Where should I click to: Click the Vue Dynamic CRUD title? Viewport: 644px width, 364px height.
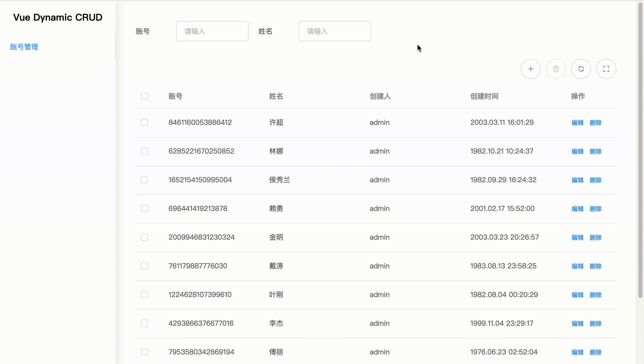(58, 17)
